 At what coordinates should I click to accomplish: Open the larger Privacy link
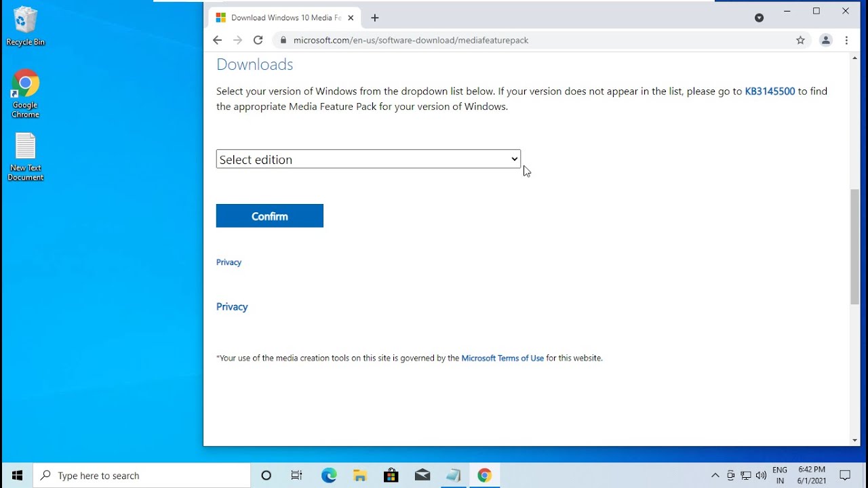point(232,307)
